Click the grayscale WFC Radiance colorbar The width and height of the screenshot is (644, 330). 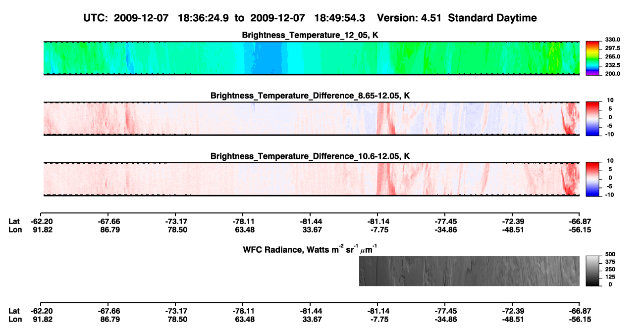click(593, 271)
